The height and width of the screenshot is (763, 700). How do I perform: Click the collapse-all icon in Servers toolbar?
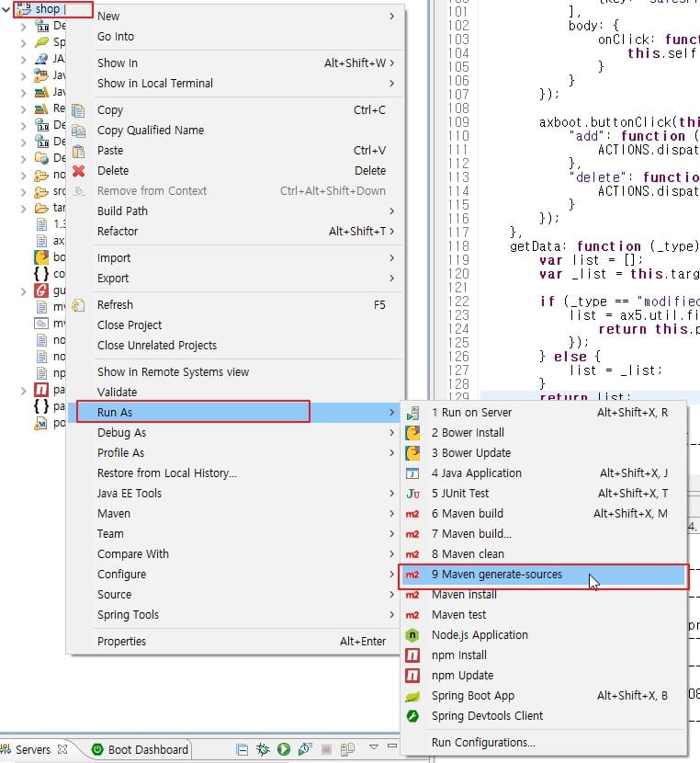[242, 749]
